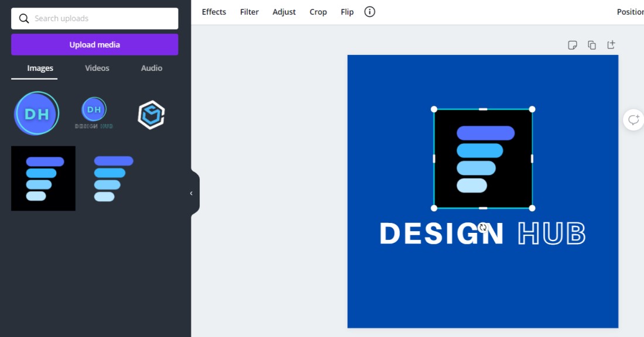Image resolution: width=644 pixels, height=337 pixels.
Task: Add a new page with the plus icon
Action: (611, 44)
